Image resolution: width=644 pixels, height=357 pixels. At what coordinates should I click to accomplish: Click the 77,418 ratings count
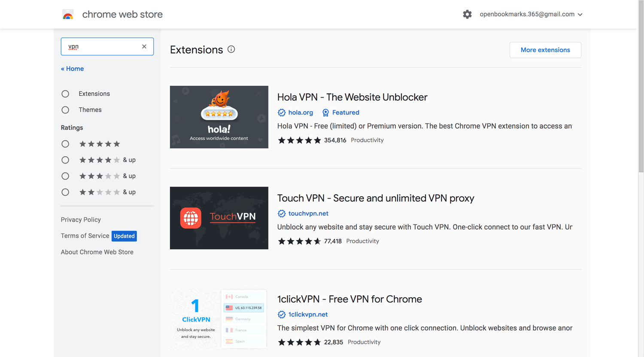(333, 241)
